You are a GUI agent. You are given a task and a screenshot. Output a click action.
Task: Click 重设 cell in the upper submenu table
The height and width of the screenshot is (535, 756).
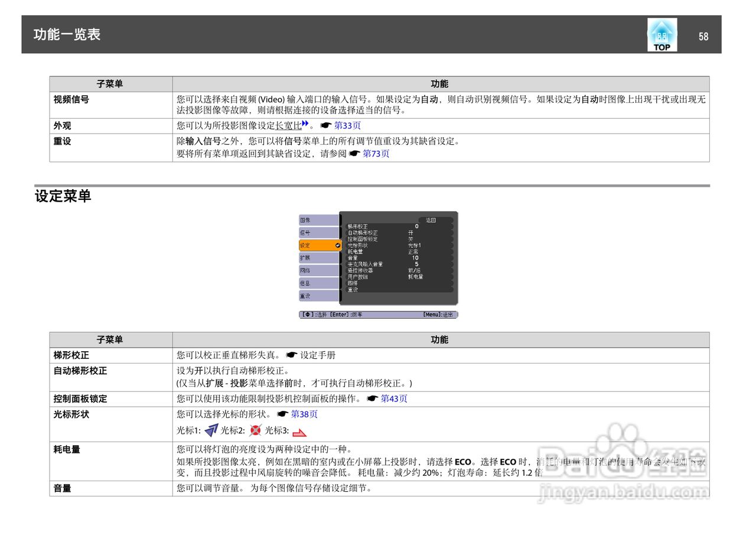[111, 147]
